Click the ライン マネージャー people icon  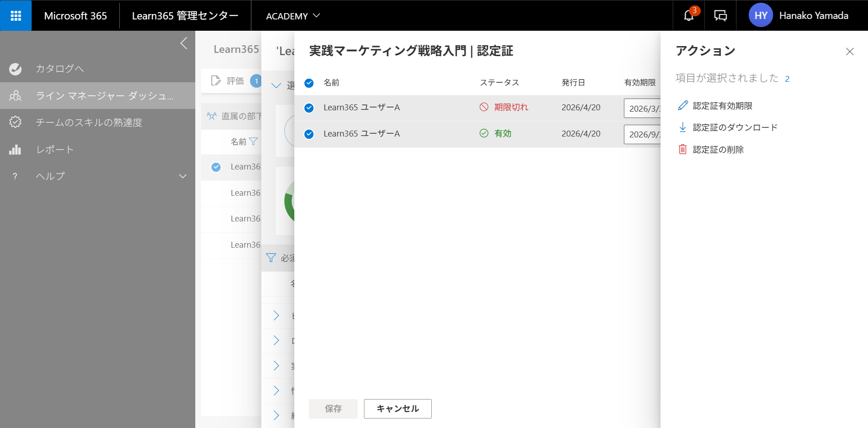coord(15,96)
